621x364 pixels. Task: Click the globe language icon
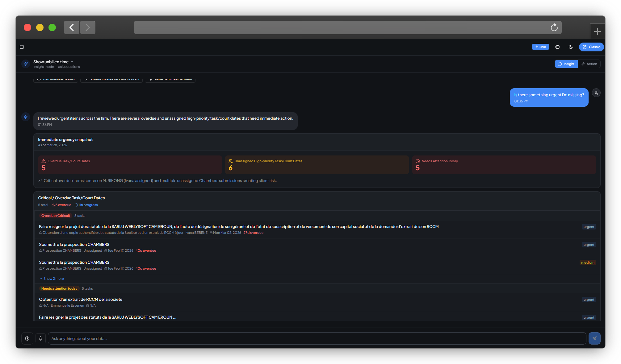point(557,47)
